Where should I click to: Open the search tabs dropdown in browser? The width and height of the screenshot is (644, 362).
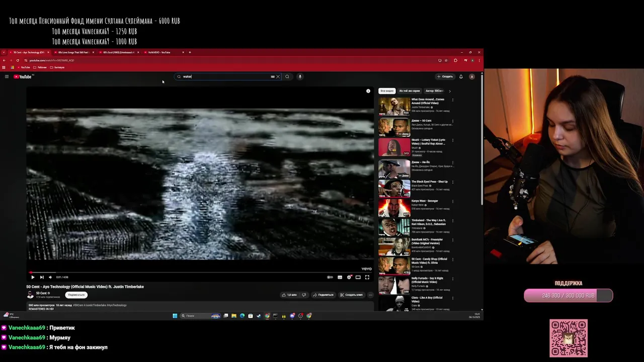[4, 52]
